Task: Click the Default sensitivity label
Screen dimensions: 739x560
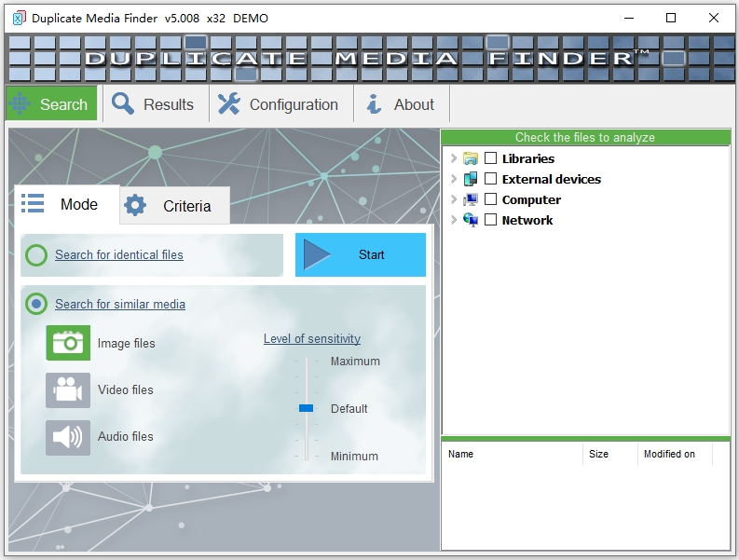Action: 349,409
